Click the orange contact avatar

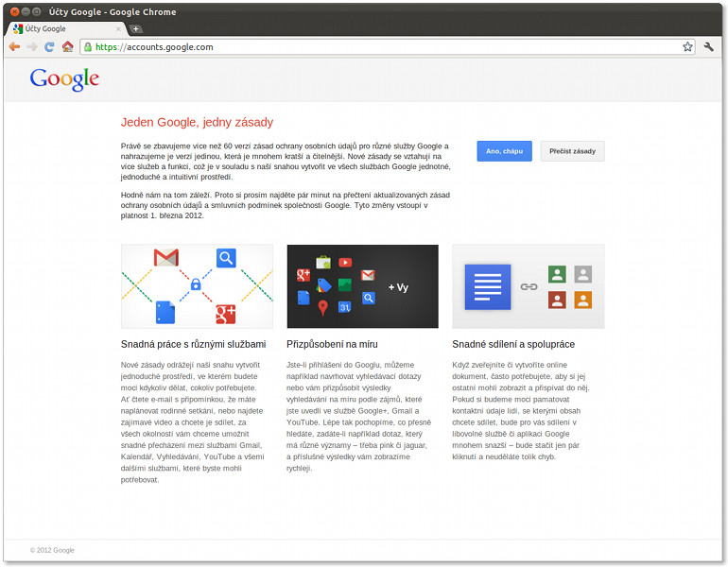click(582, 300)
